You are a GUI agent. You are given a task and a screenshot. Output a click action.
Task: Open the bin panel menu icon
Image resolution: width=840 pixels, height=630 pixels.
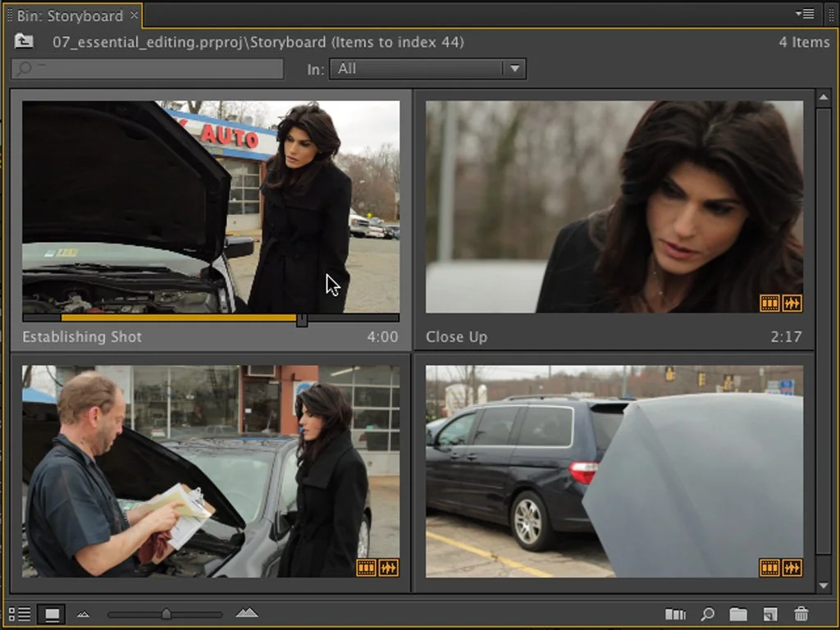pyautogui.click(x=805, y=14)
